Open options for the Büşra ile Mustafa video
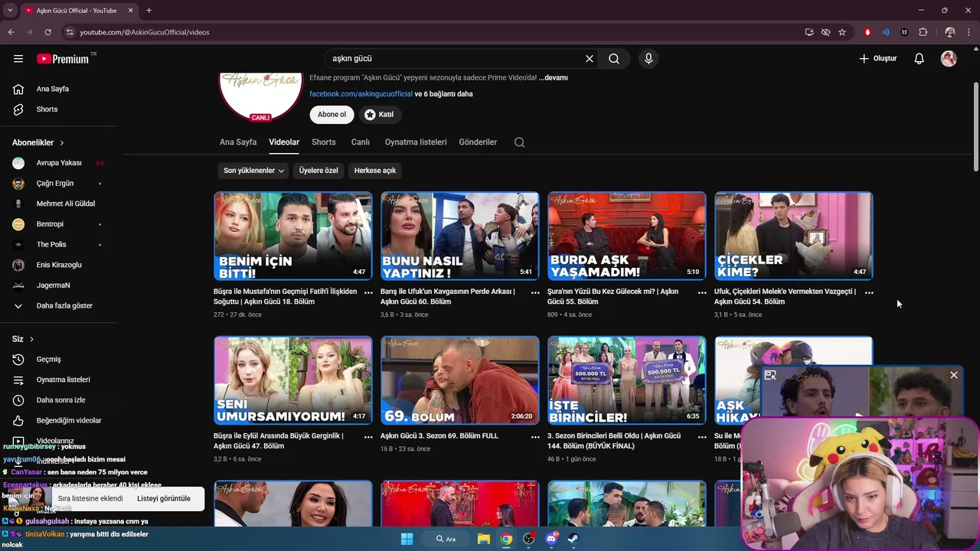 click(368, 292)
